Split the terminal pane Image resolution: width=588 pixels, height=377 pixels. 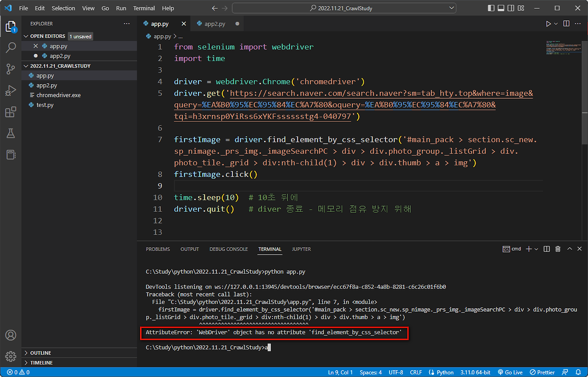[x=546, y=248]
